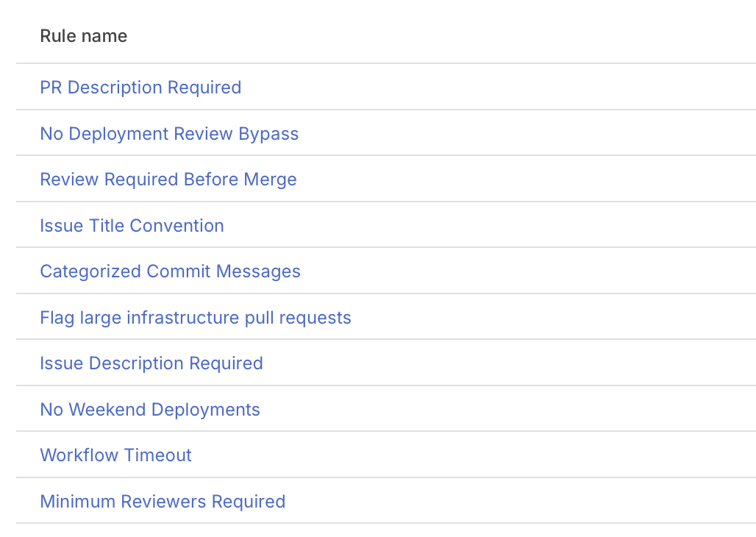This screenshot has height=537, width=756.
Task: Select the first rule in the list
Action: tap(140, 88)
